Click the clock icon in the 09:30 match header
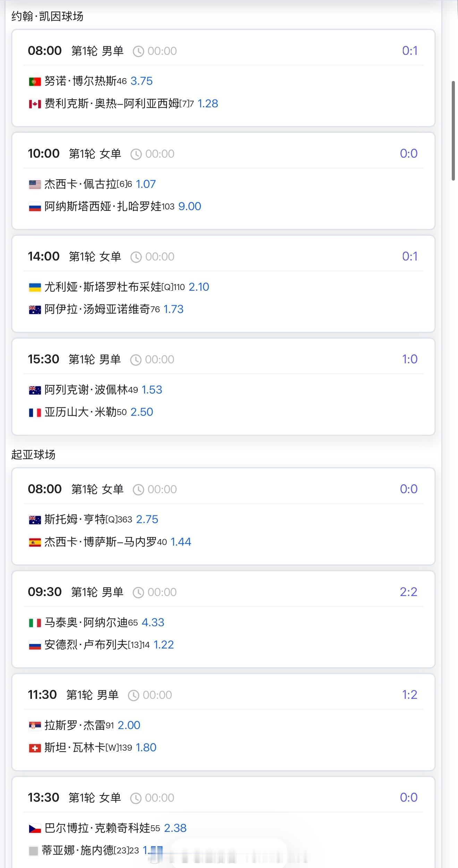 point(138,593)
